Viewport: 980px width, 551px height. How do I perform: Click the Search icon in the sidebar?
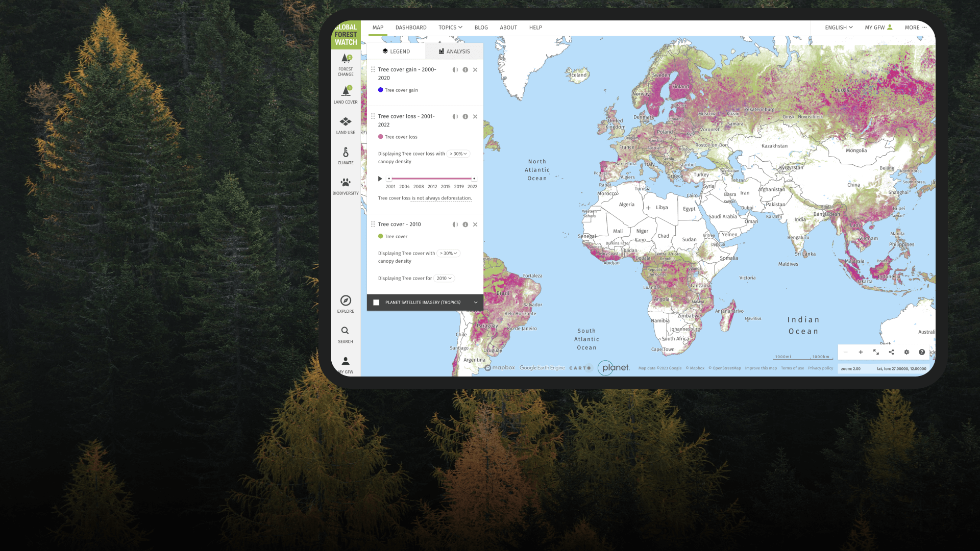coord(346,333)
